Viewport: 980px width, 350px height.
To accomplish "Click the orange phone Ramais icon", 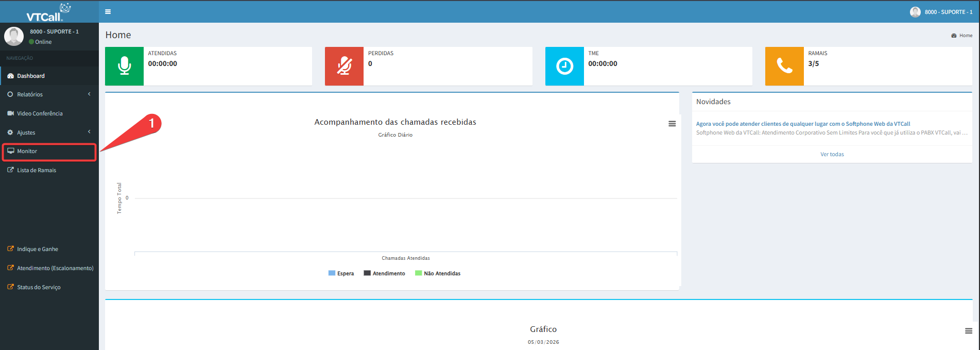I will click(x=784, y=66).
